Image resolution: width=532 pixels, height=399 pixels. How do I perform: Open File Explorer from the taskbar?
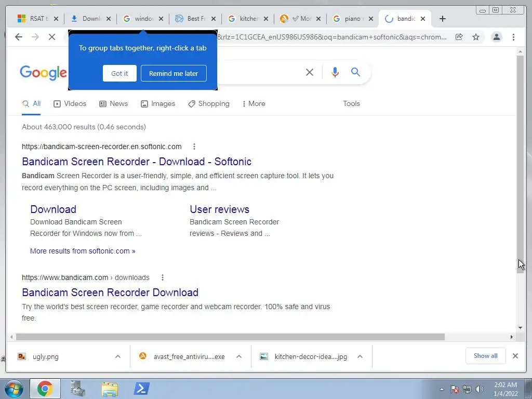point(110,389)
